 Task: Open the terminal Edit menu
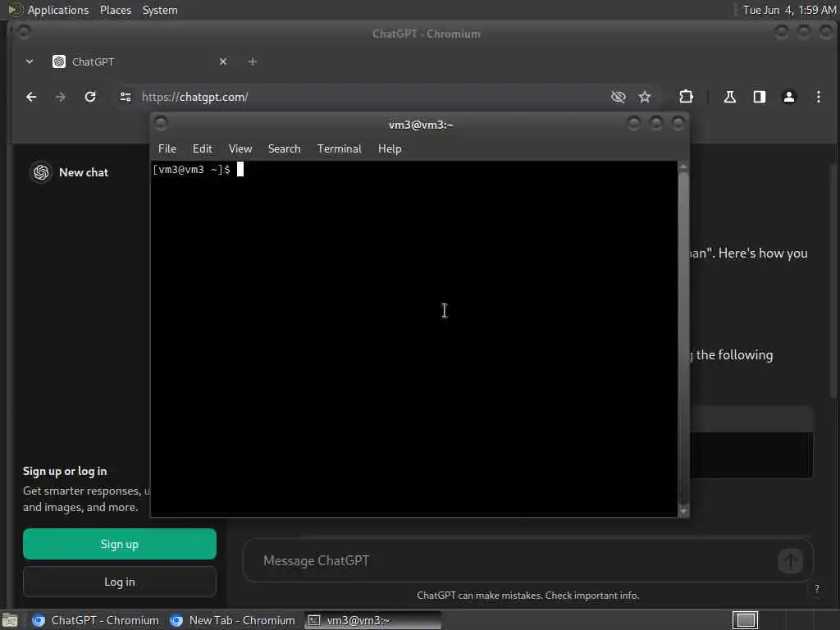pyautogui.click(x=203, y=149)
